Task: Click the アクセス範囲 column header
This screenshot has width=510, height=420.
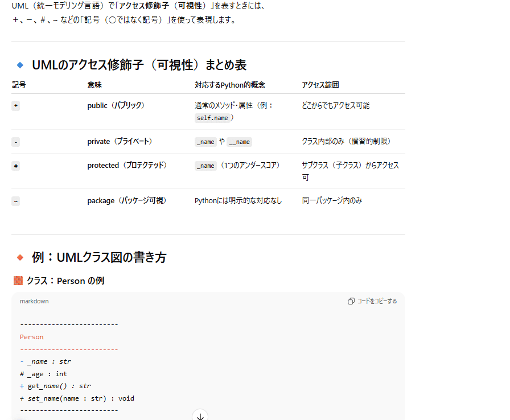Action: click(x=320, y=84)
